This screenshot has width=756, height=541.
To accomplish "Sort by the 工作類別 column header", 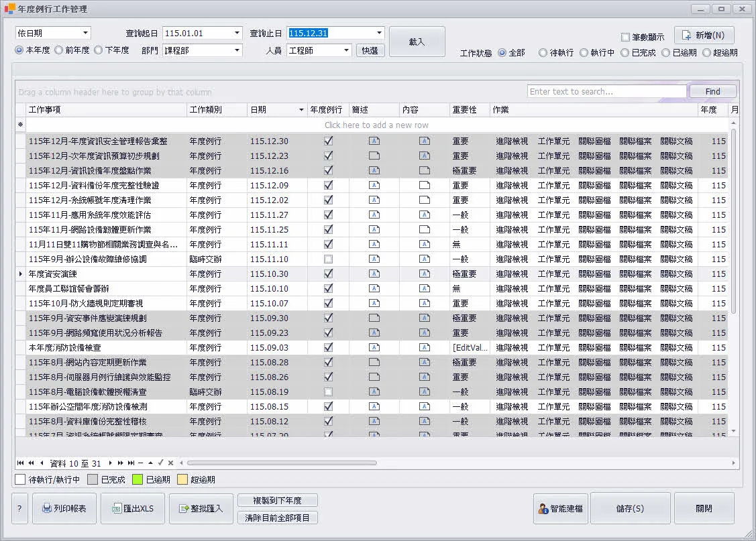I will (217, 110).
